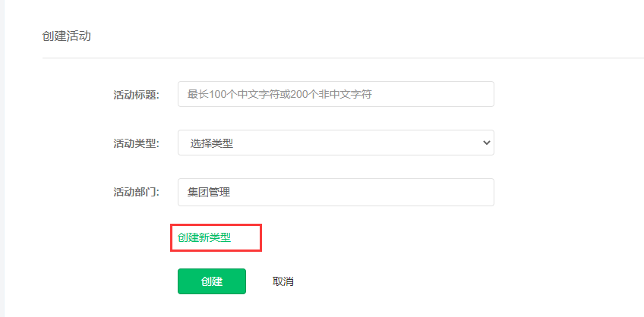The width and height of the screenshot is (644, 317).
Task: Open the 选择类型 dropdown
Action: pyautogui.click(x=336, y=143)
